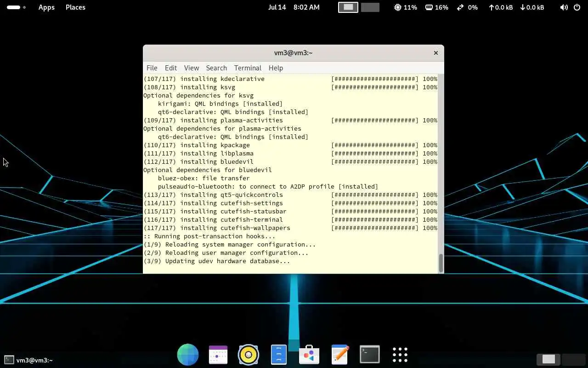This screenshot has height=368, width=588.
Task: Launch the calendar app from dock
Action: 218,355
